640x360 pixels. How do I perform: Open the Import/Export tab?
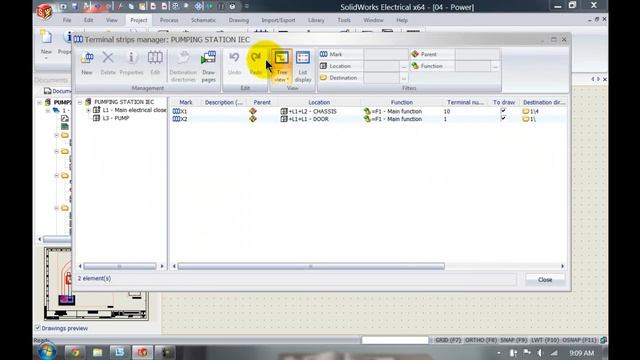coord(278,20)
